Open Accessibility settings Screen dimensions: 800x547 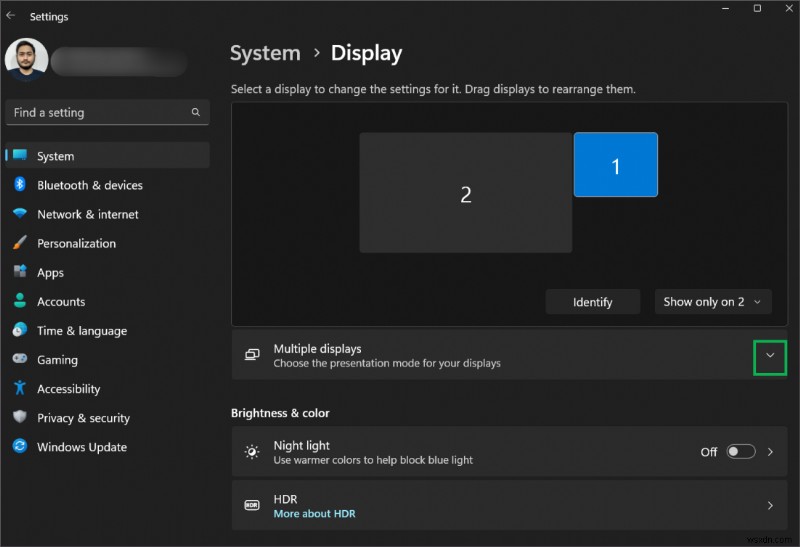[x=108, y=388]
